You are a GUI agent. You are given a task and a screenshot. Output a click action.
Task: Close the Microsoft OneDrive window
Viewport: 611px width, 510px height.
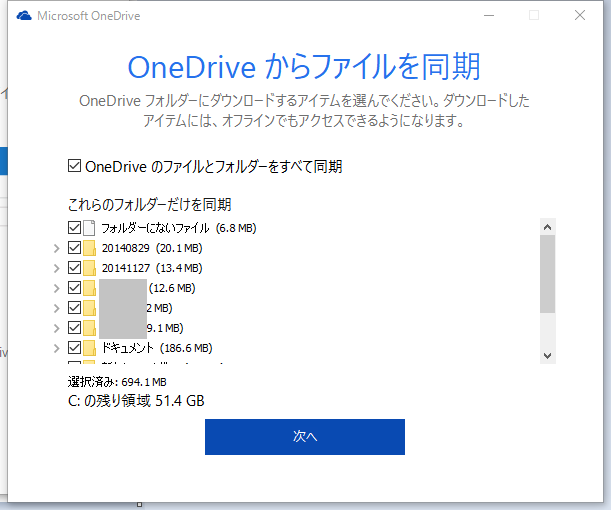[580, 15]
